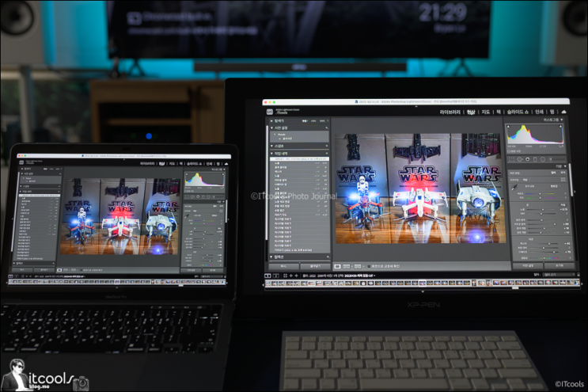Click the second window icon above XP-PEN filmstrip

click(275, 276)
